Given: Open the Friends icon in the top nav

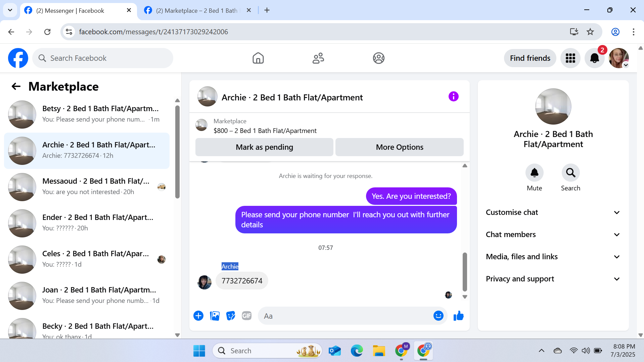Looking at the screenshot, I should tap(318, 58).
